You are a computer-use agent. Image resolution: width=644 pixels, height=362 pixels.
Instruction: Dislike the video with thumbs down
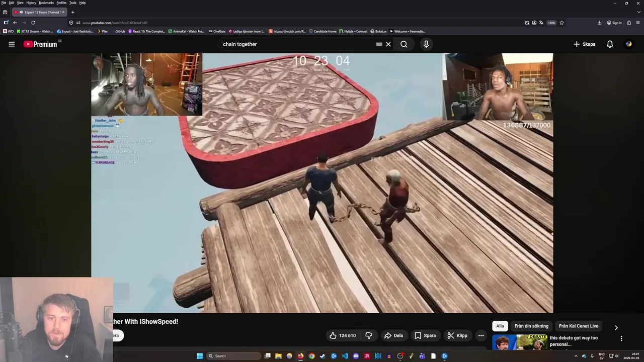click(369, 335)
